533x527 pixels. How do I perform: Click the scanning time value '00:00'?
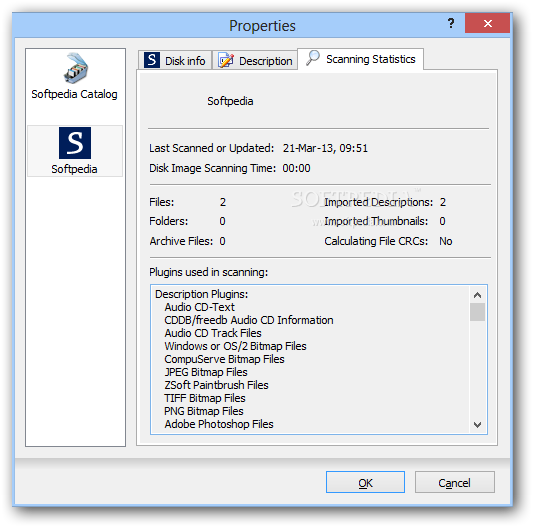[296, 168]
